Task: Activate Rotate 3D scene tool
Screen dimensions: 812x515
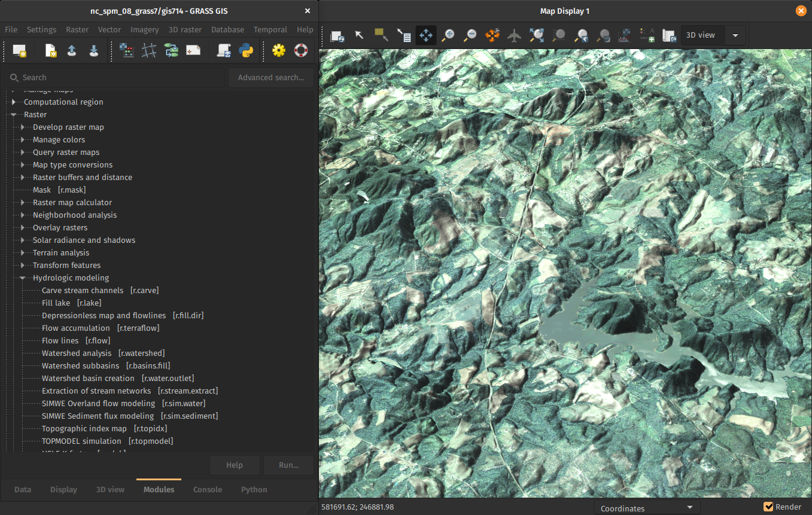Action: point(492,36)
